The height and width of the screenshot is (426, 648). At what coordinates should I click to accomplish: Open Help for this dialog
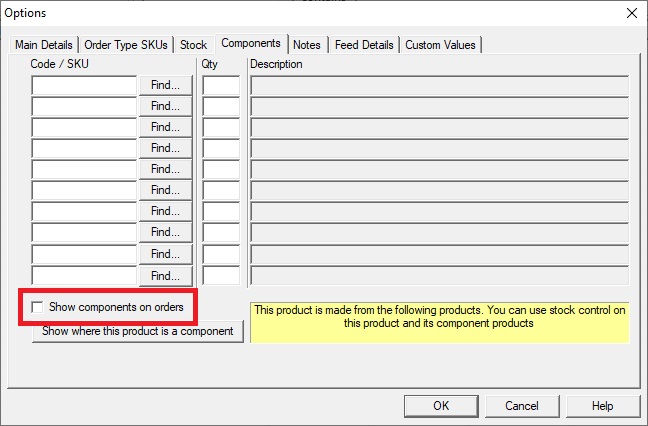tap(603, 406)
